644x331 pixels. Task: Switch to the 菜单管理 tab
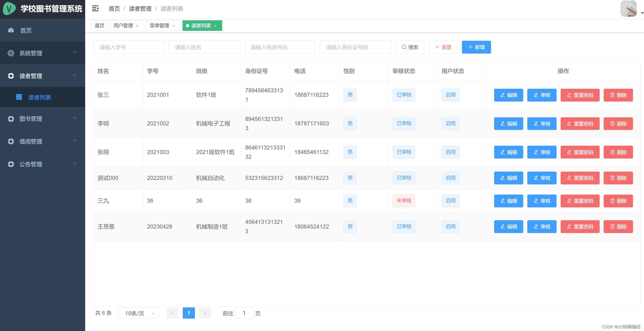159,26
